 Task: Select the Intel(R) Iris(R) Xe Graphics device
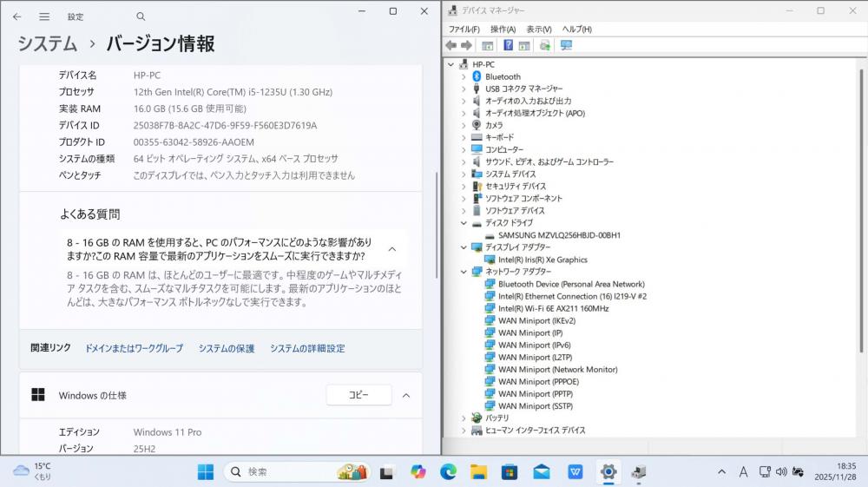[542, 260]
